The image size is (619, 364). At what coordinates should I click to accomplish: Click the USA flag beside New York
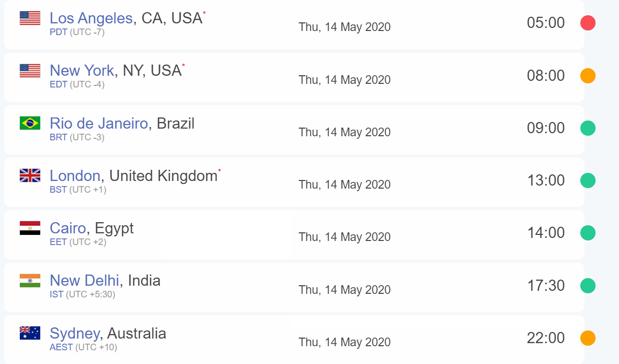point(30,71)
